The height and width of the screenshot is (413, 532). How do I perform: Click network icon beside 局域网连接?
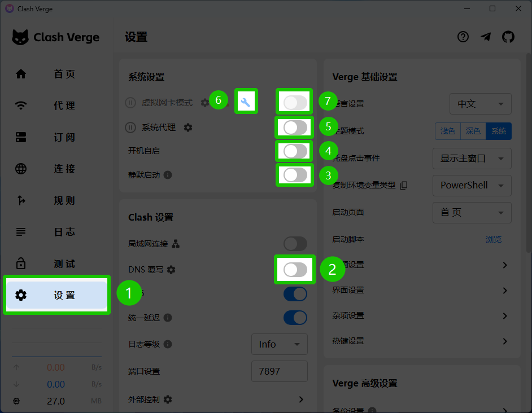(176, 244)
